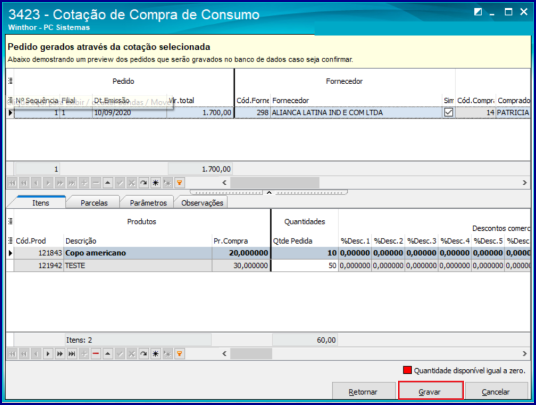Click red Quantidade disponível legend swatch
The height and width of the screenshot is (405, 536).
pos(407,370)
